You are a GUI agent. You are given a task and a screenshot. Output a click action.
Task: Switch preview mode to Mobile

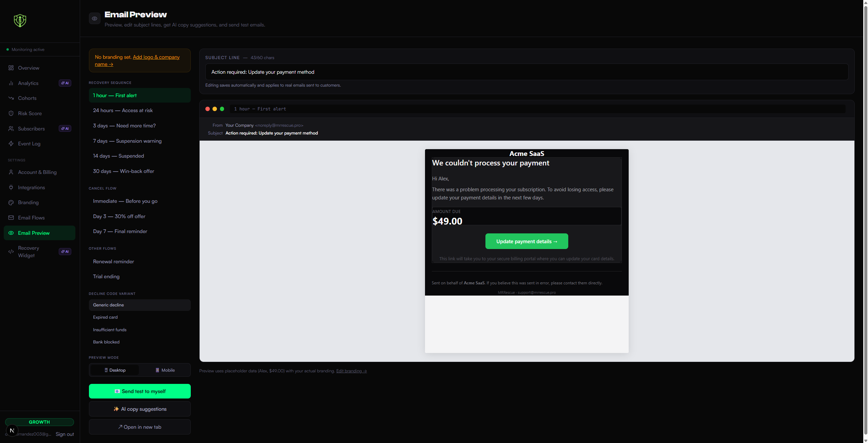(165, 370)
